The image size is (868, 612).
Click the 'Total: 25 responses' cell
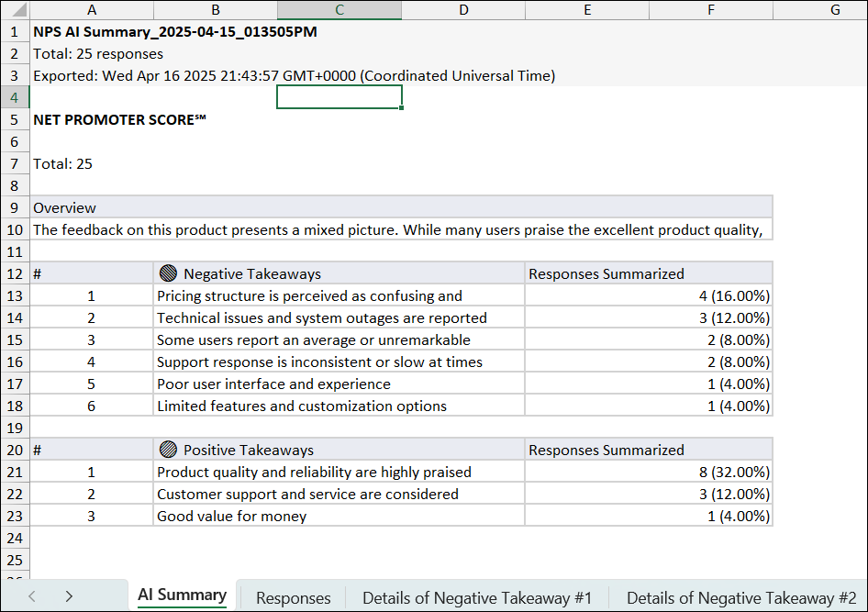pos(98,53)
